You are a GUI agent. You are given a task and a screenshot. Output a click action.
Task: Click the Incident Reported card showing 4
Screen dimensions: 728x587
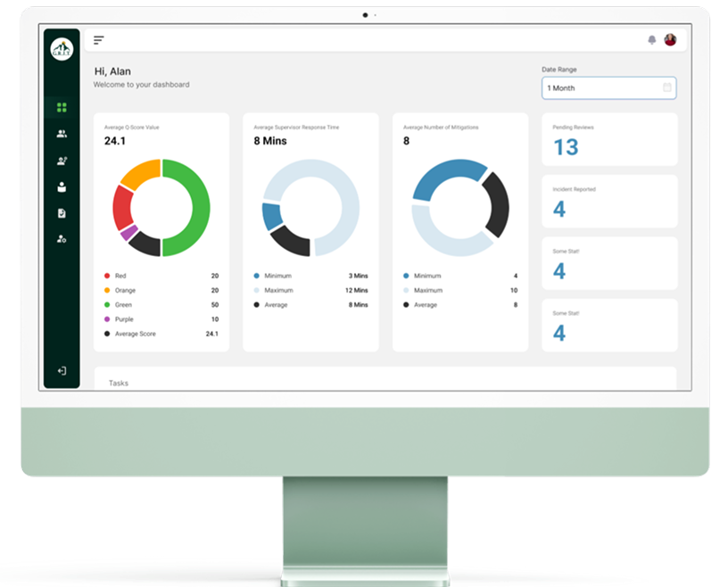point(609,202)
